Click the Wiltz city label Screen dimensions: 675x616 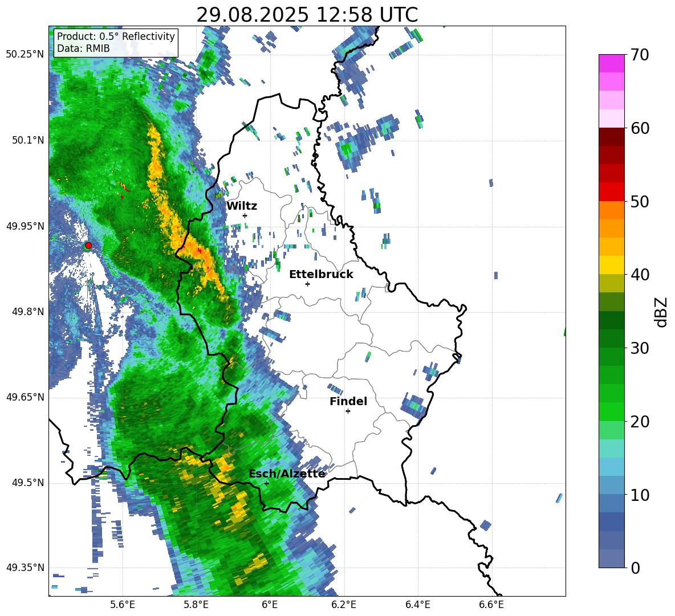[x=242, y=206]
